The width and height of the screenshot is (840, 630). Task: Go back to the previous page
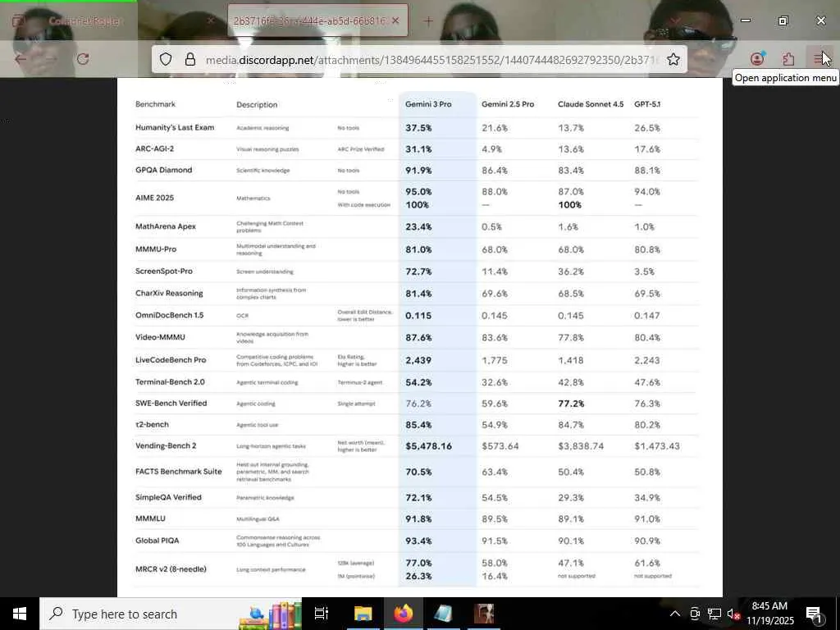[x=21, y=59]
